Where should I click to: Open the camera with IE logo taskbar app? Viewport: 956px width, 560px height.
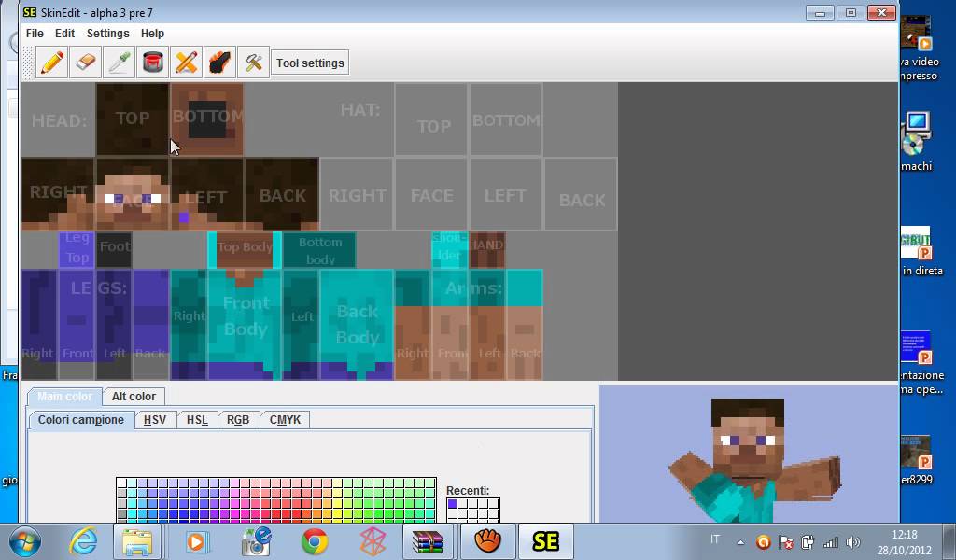(256, 541)
